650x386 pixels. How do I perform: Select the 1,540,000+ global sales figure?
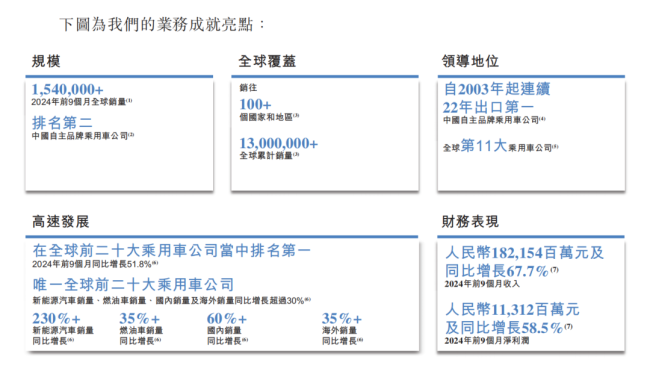[67, 89]
